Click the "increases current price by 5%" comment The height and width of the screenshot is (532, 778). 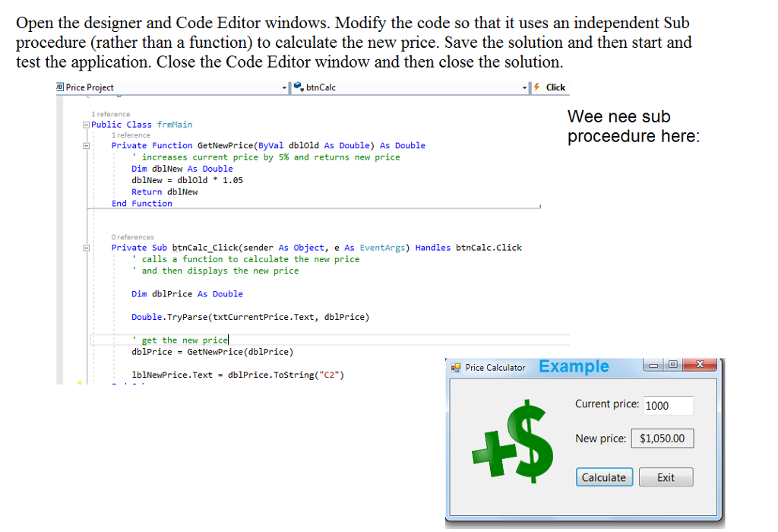(265, 157)
